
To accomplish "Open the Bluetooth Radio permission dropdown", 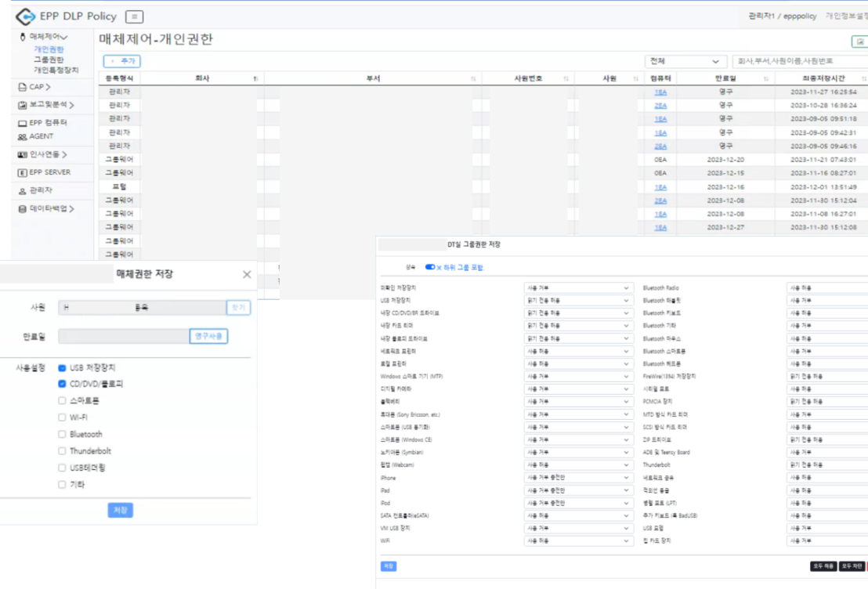I will pos(827,288).
